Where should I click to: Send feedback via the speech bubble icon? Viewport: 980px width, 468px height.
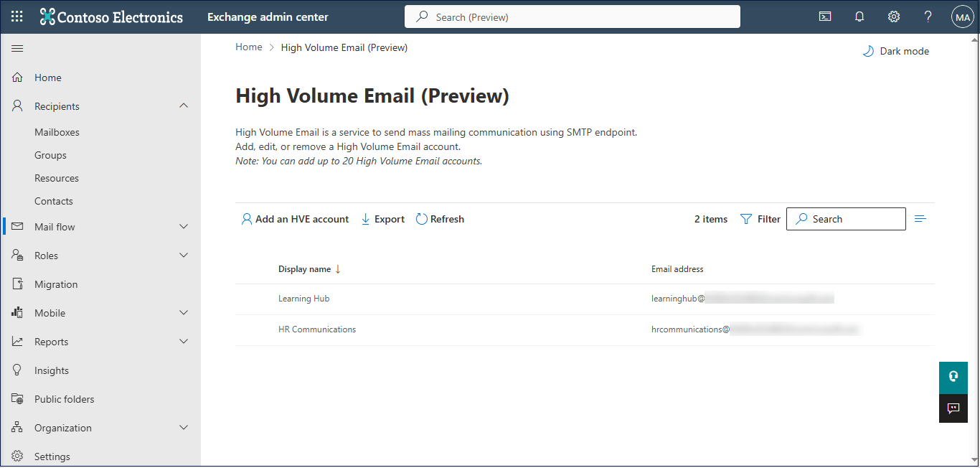point(953,408)
